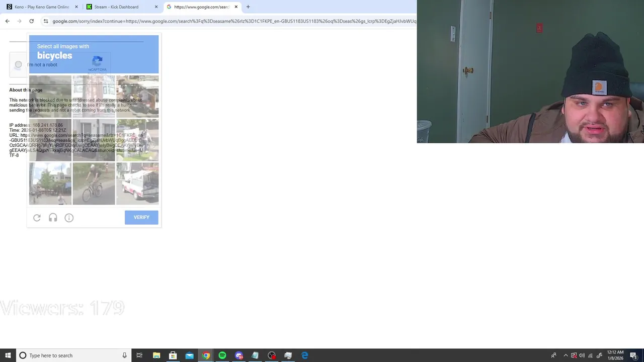The image size is (644, 362).
Task: Get an audio challenge via headphones icon
Action: pos(53,218)
